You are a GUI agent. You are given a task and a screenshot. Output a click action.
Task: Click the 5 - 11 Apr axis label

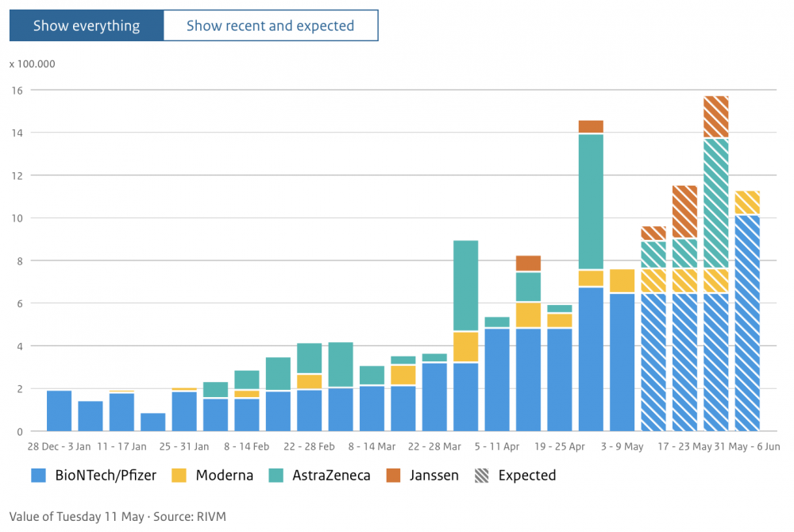point(497,446)
